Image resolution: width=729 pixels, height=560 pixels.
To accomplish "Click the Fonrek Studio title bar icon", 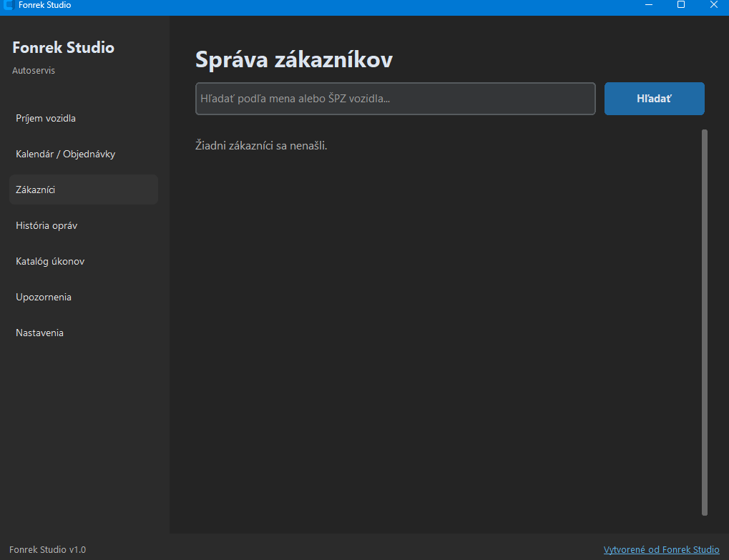I will [x=9, y=5].
